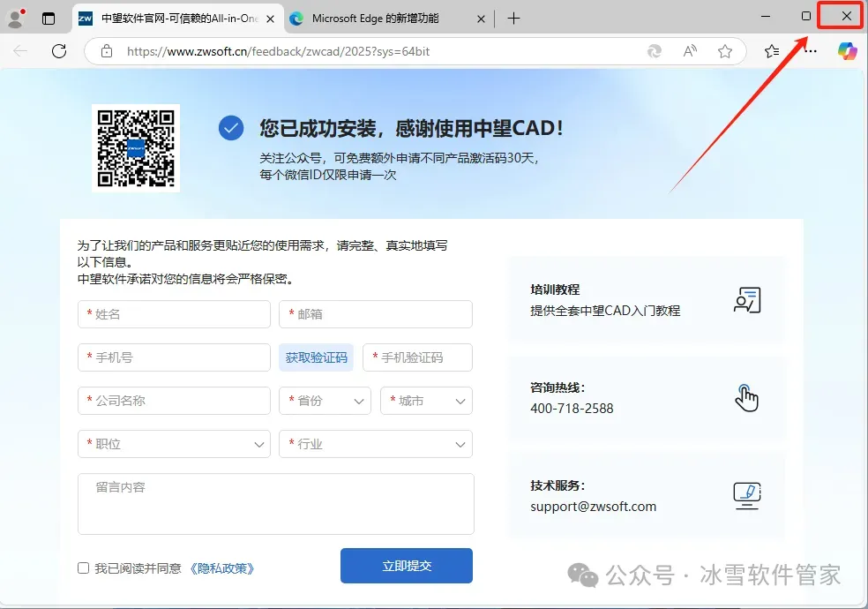
Task: Maximize the Edge window
Action: pyautogui.click(x=806, y=17)
